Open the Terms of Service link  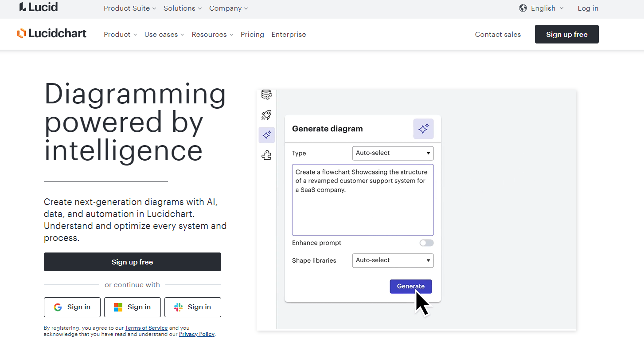tap(146, 328)
